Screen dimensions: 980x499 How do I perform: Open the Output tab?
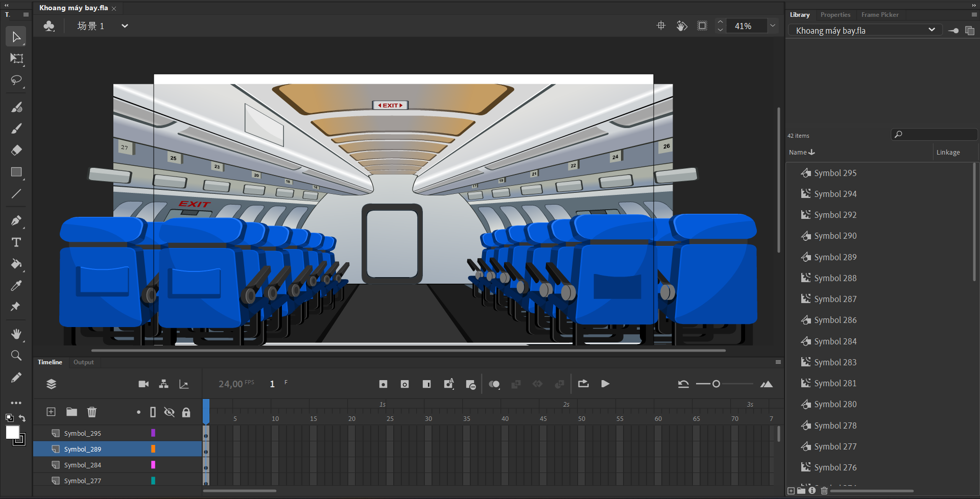(83, 362)
